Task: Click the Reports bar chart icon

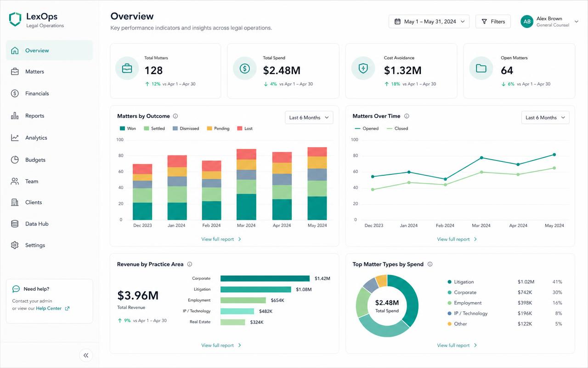Action: [x=15, y=116]
